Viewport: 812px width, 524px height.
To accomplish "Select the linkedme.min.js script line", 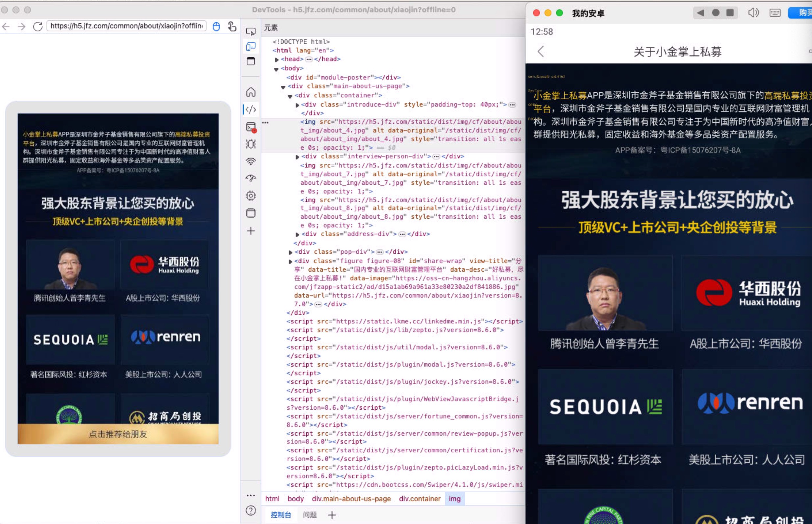I will pos(404,322).
